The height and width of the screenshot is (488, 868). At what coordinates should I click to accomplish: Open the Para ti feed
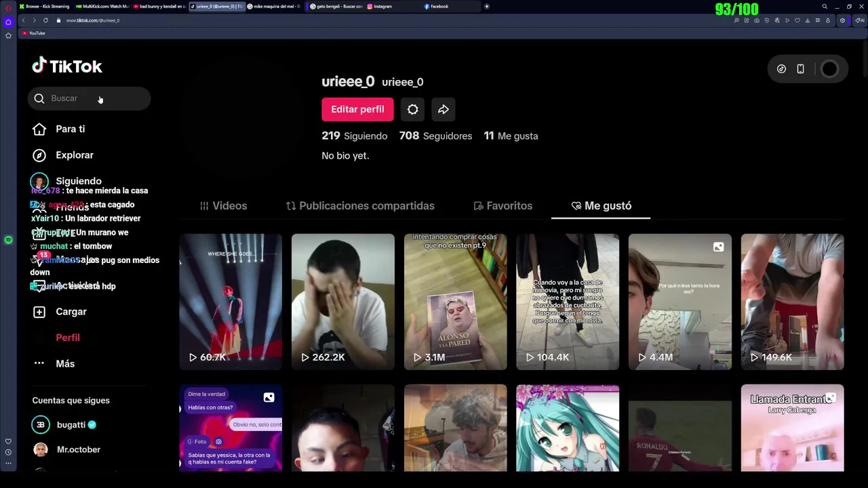70,129
